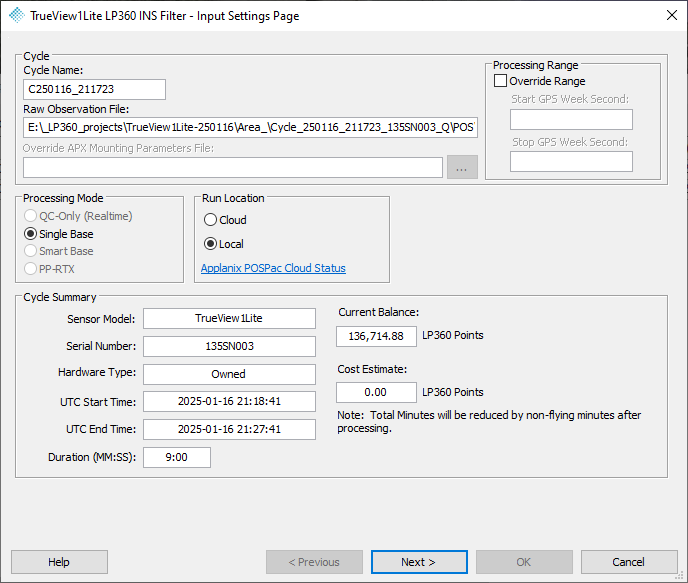The image size is (688, 583).
Task: Click the Stop GPS Week Second field
Action: [x=571, y=161]
